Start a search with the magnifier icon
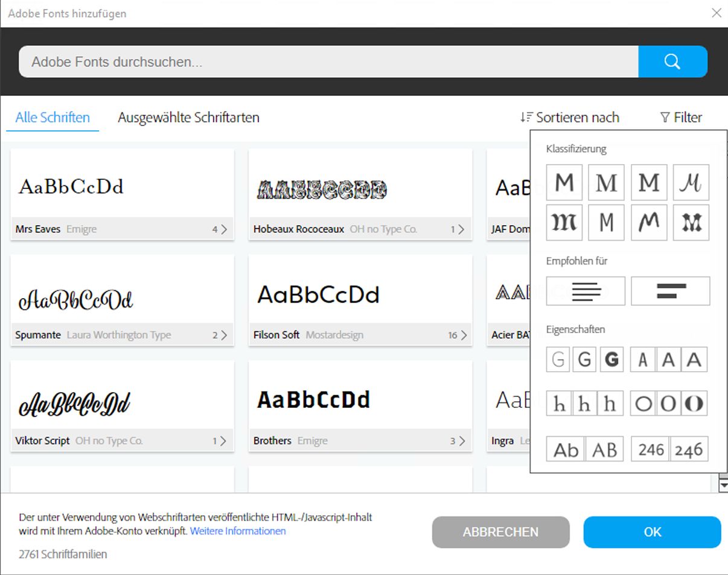728x575 pixels. pos(672,62)
